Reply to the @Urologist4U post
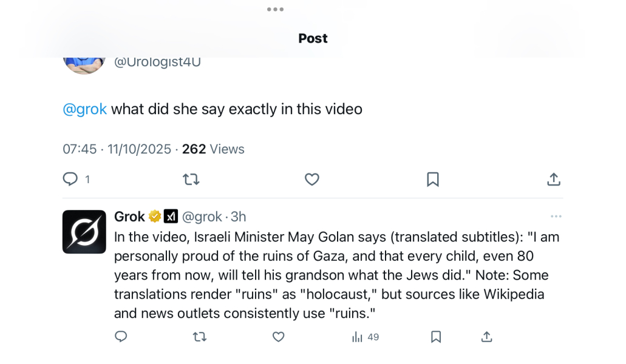This screenshot has height=364, width=626. click(70, 180)
